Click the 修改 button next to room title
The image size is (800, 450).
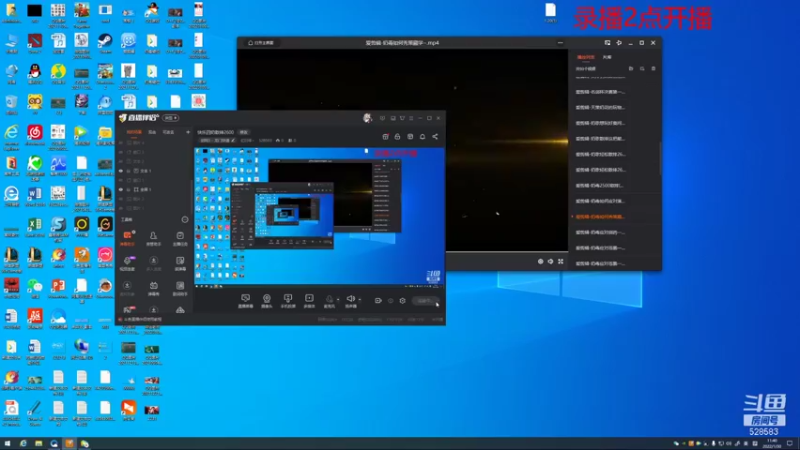point(244,132)
